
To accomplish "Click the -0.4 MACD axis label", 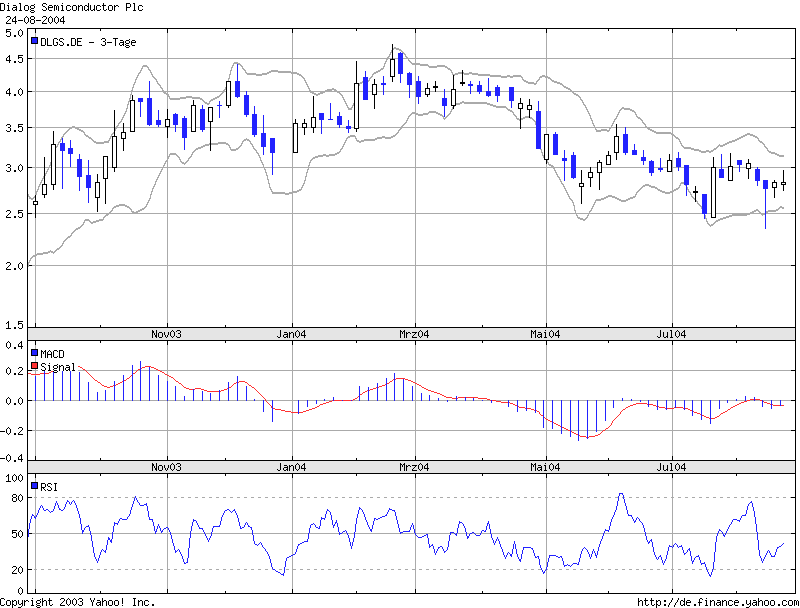I will (12, 458).
